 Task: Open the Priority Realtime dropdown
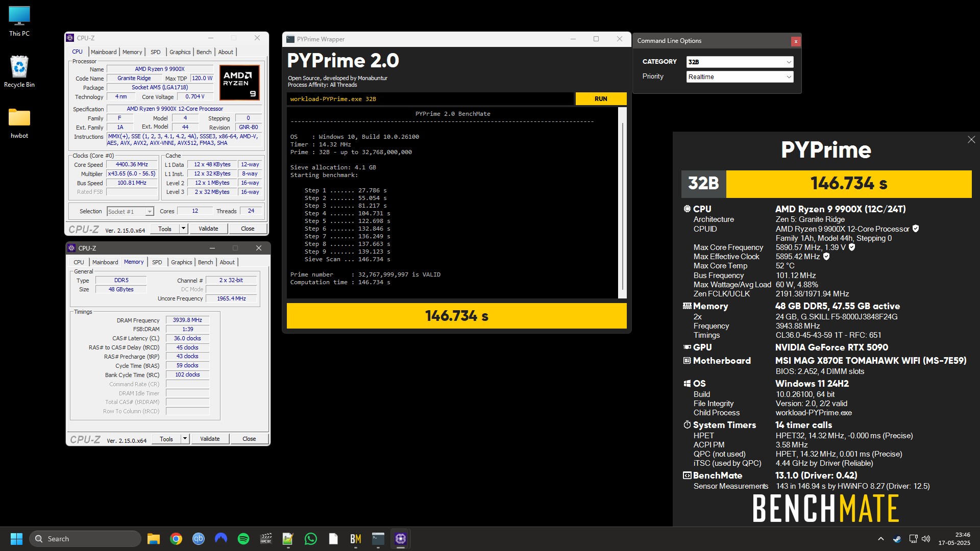tap(740, 77)
